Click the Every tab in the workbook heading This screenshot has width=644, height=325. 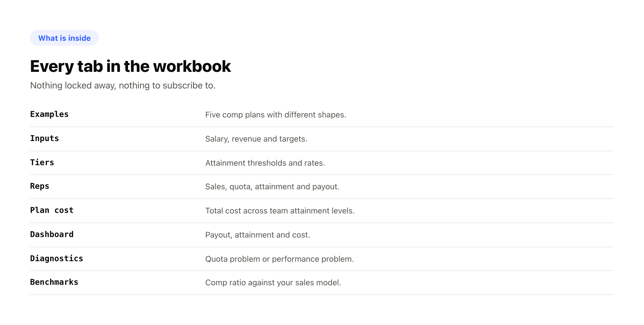click(x=130, y=66)
